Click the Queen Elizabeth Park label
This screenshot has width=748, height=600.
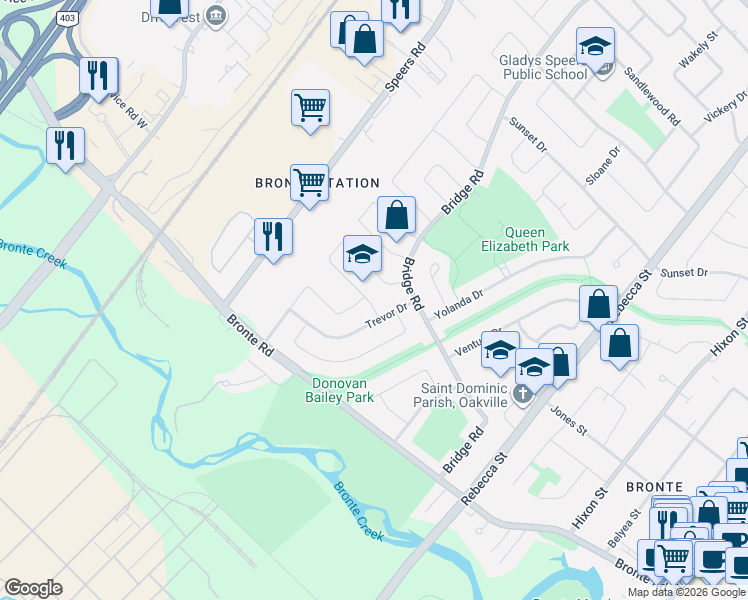[x=525, y=239]
